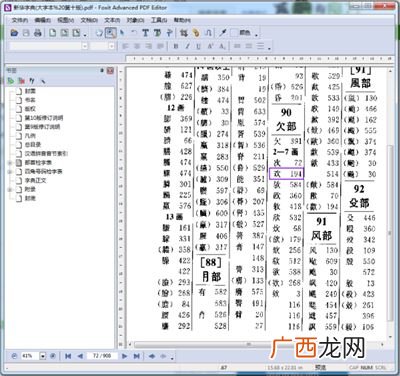
Task: Click the back navigation view arrow
Action: click(x=152, y=356)
